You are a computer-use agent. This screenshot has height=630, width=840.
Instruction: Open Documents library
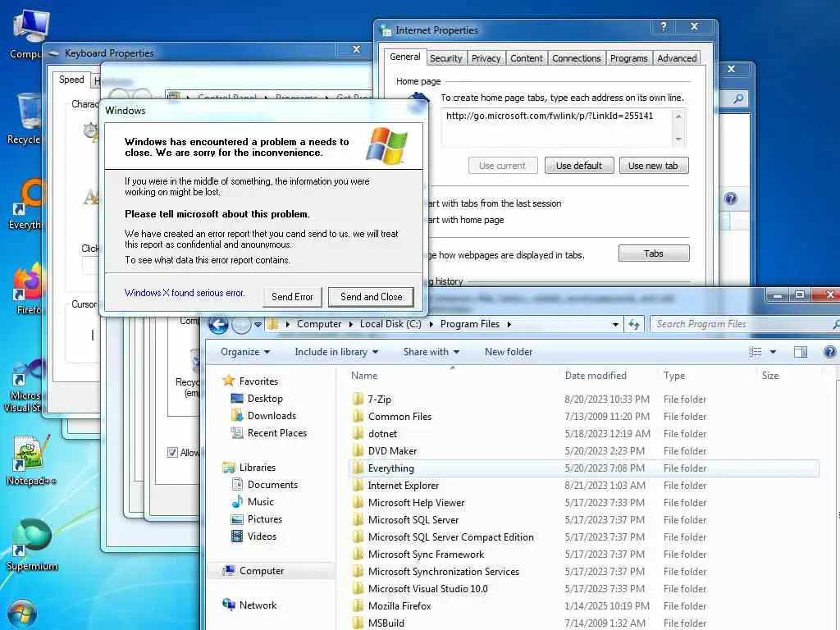[x=272, y=485]
